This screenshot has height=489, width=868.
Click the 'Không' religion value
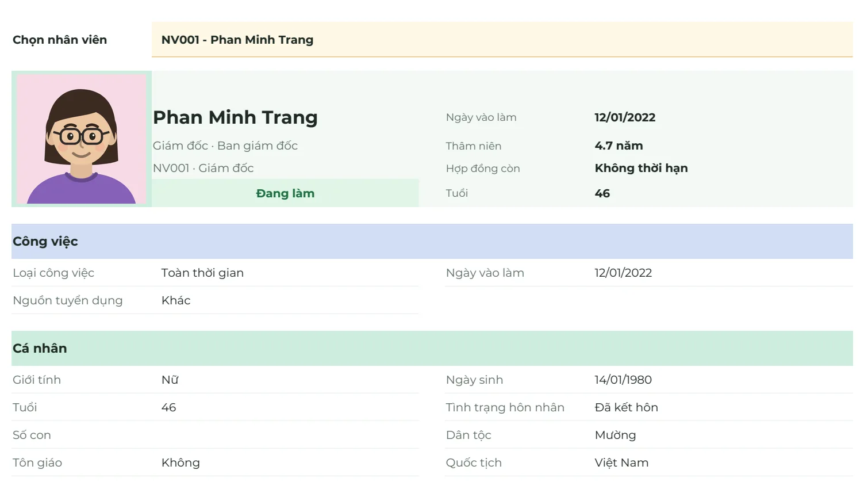pyautogui.click(x=180, y=463)
